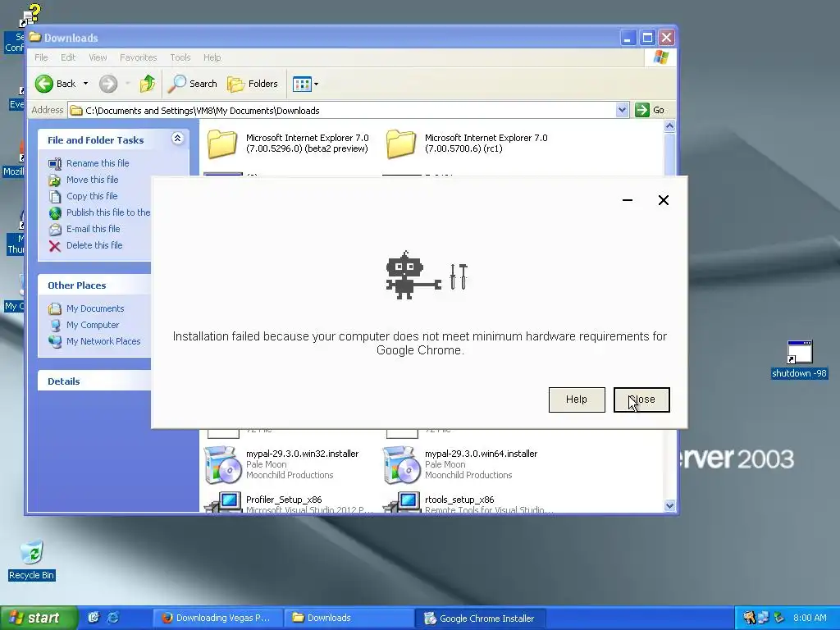Collapse the File and Folder Tasks panel

click(x=177, y=139)
